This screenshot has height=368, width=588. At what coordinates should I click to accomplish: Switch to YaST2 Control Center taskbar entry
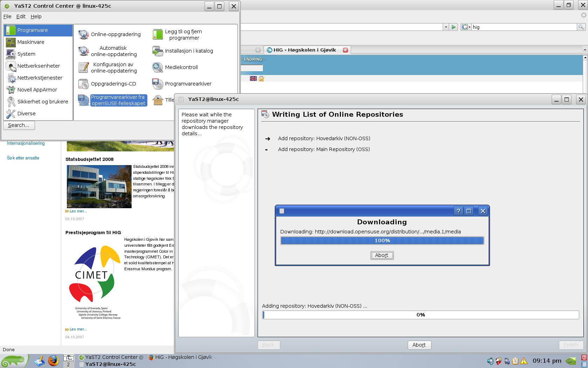click(111, 357)
